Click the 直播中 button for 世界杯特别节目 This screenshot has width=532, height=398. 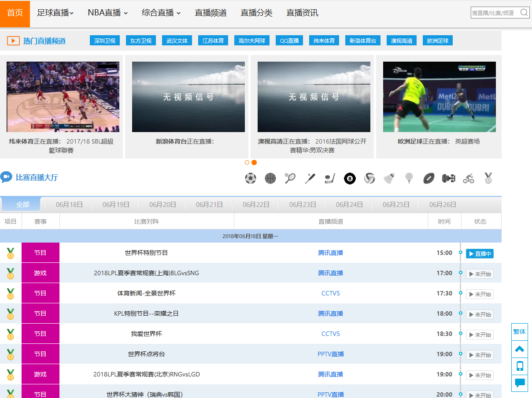coord(480,254)
